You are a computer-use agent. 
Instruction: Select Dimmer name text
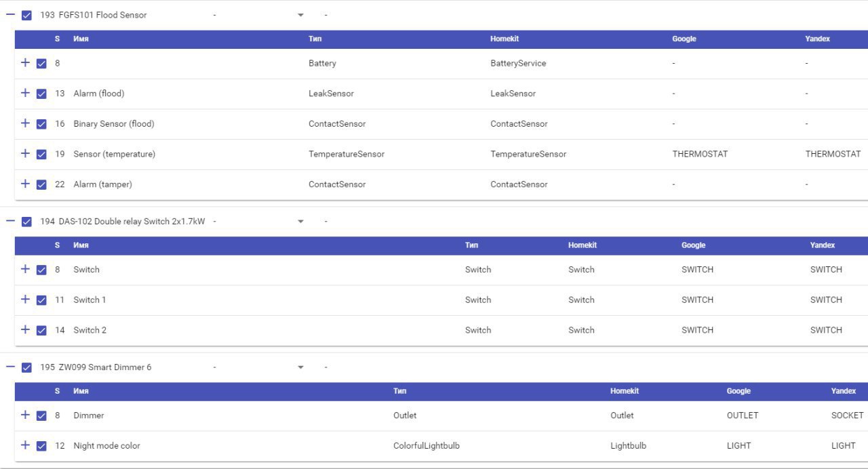tap(89, 415)
